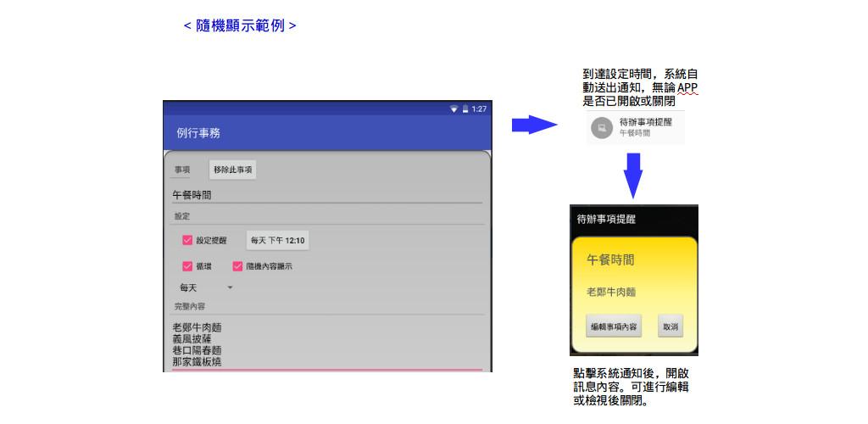This screenshot has height=424, width=868.
Task: Uncheck the 循環 checkbox
Action: tap(187, 266)
